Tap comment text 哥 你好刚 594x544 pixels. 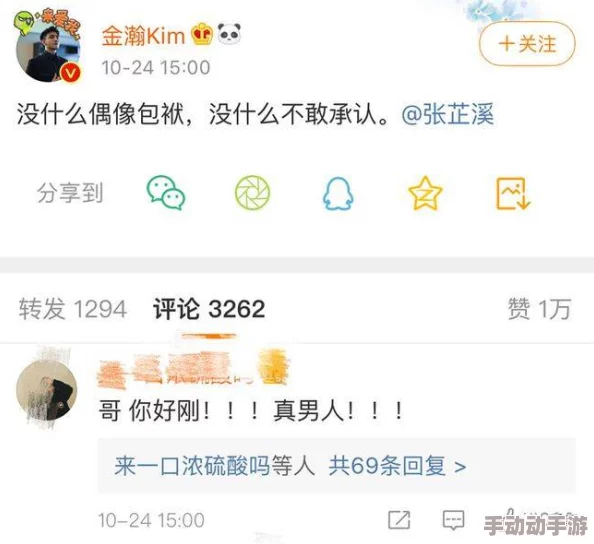[x=149, y=411]
